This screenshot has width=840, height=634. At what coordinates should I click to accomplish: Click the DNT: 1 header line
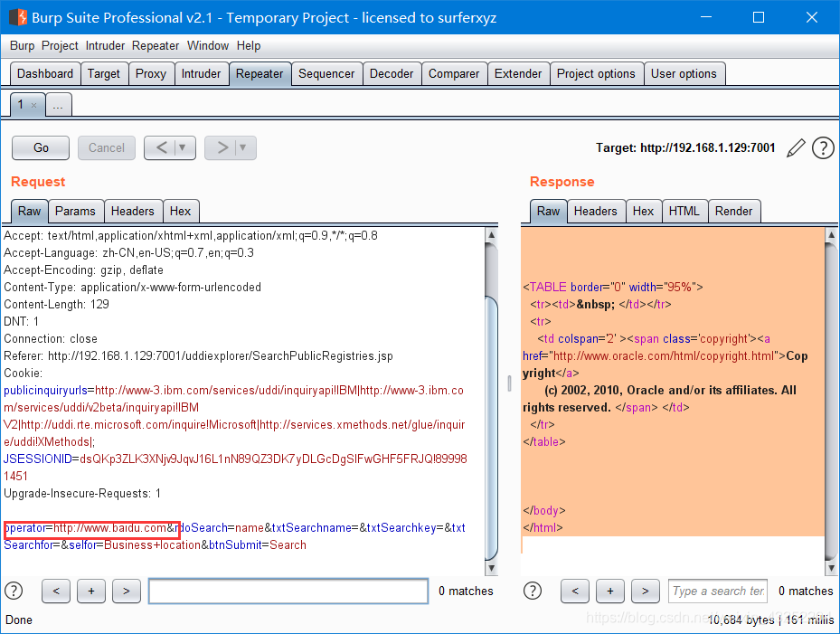(22, 322)
